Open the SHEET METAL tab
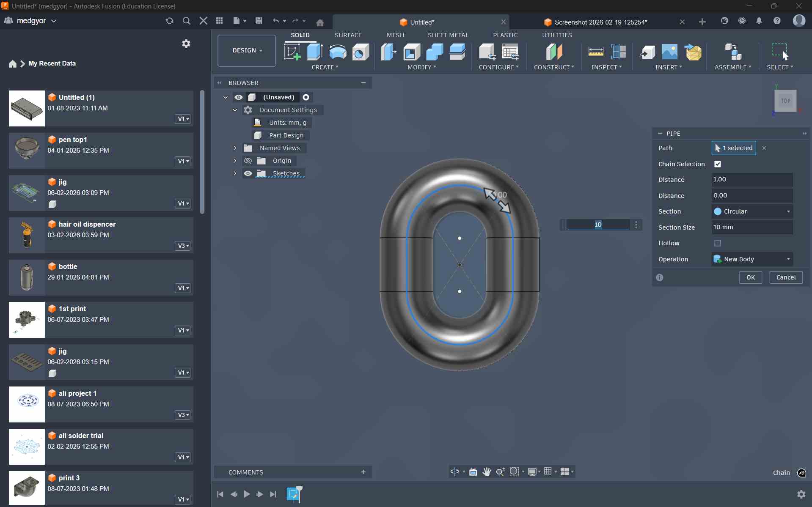Screen dimensions: 812x507 (x=448, y=35)
